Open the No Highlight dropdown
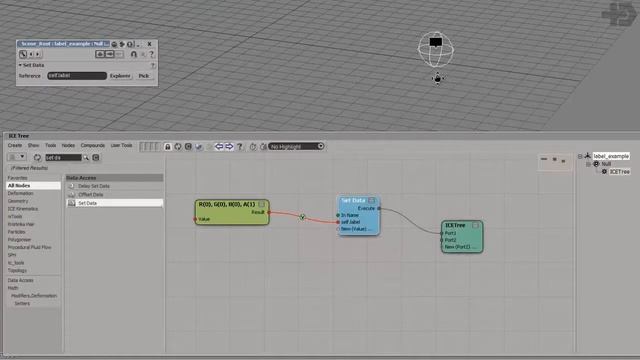The height and width of the screenshot is (360, 640). click(296, 146)
